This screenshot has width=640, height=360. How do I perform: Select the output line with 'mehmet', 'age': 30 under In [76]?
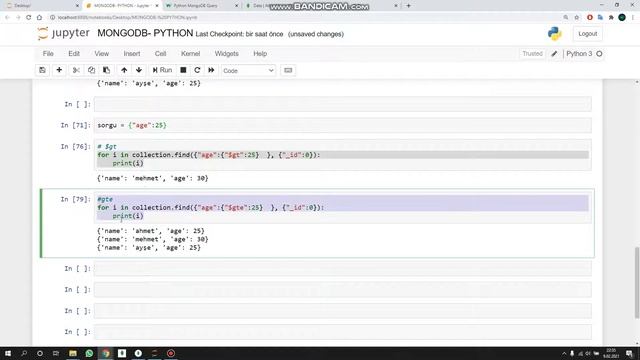153,178
